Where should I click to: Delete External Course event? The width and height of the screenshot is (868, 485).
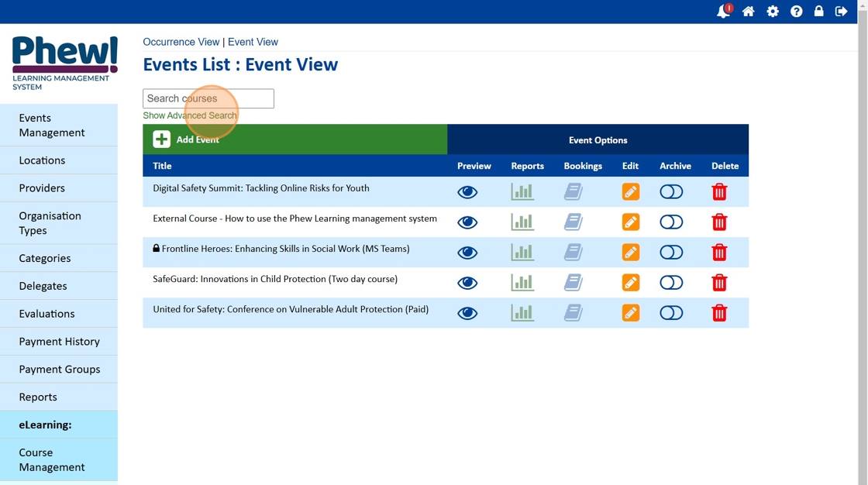(x=719, y=222)
